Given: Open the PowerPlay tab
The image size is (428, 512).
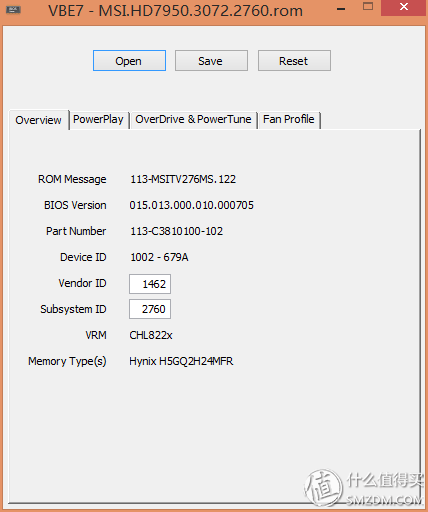Looking at the screenshot, I should [x=99, y=119].
